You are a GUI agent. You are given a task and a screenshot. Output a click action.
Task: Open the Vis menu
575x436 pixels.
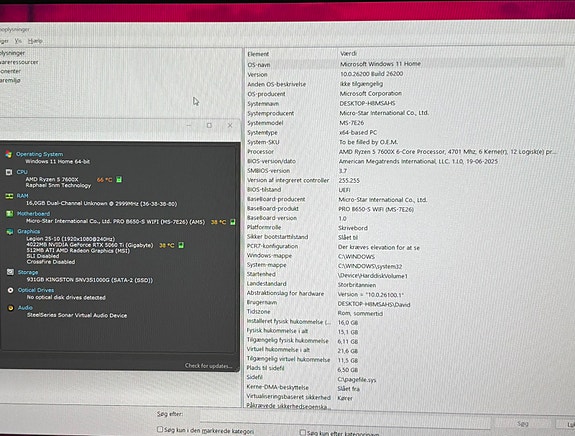[18, 41]
